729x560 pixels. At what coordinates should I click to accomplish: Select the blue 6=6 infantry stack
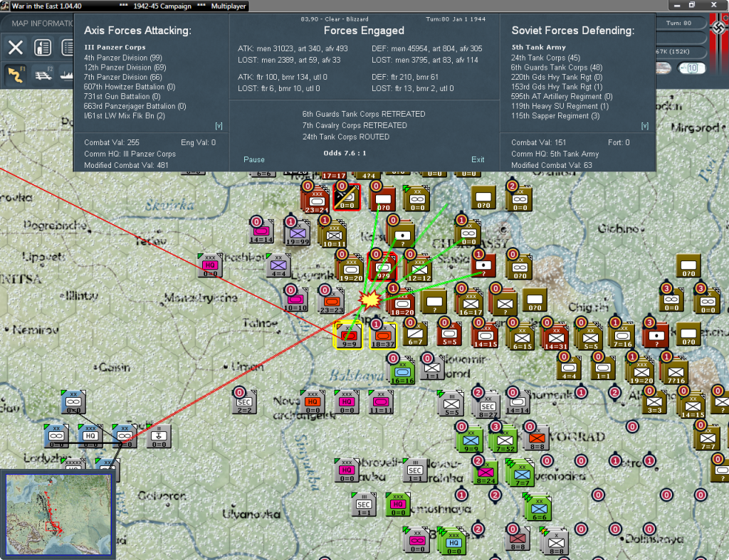coord(538,508)
